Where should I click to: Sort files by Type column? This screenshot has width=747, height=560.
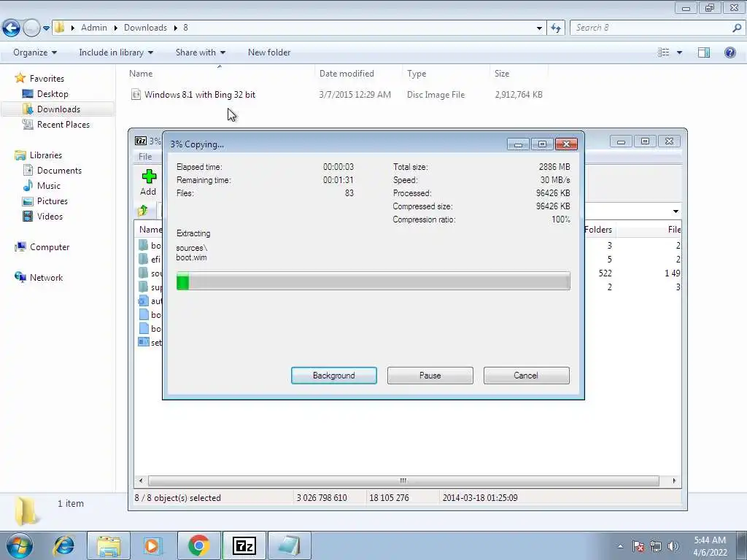click(417, 74)
